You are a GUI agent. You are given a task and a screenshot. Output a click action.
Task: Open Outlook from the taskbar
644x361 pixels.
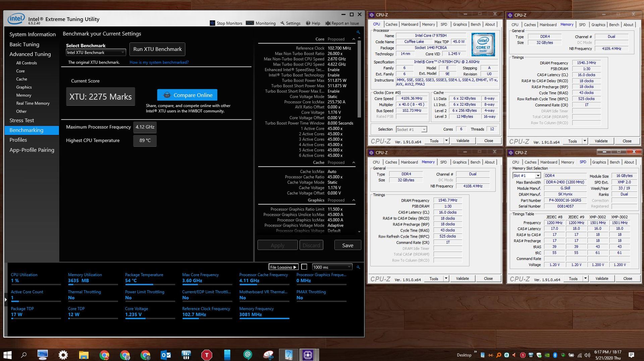(x=166, y=355)
